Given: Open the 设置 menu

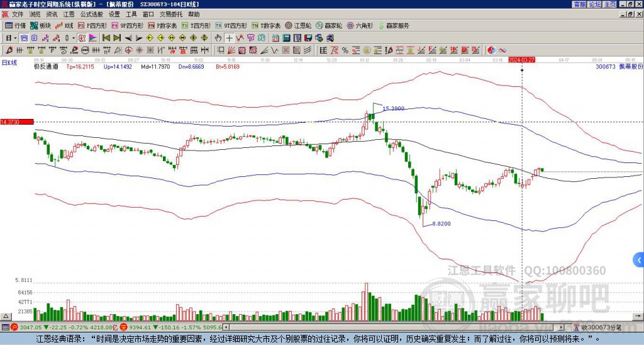Looking at the screenshot, I should pos(114,14).
